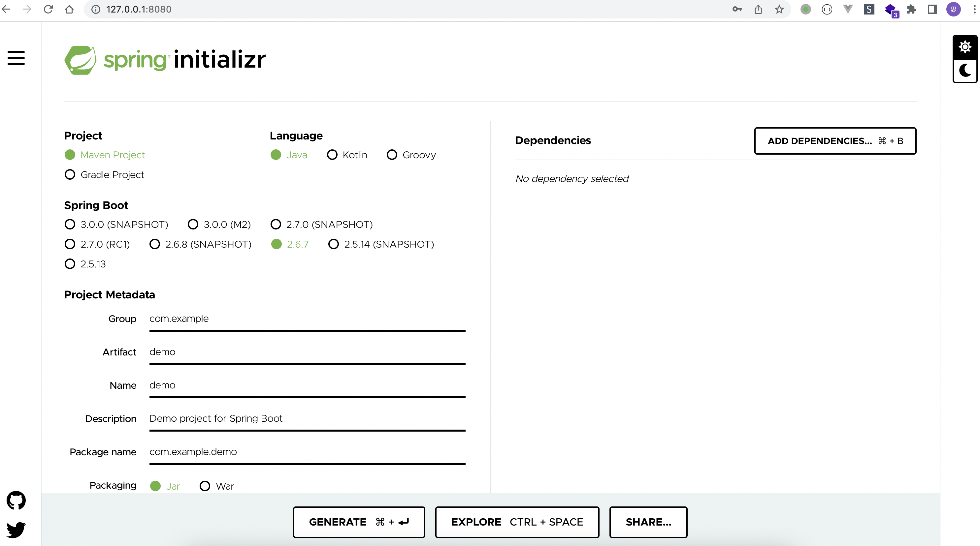Image resolution: width=980 pixels, height=546 pixels.
Task: Select Spring Boot 2.7.0 (RC1)
Action: click(97, 244)
